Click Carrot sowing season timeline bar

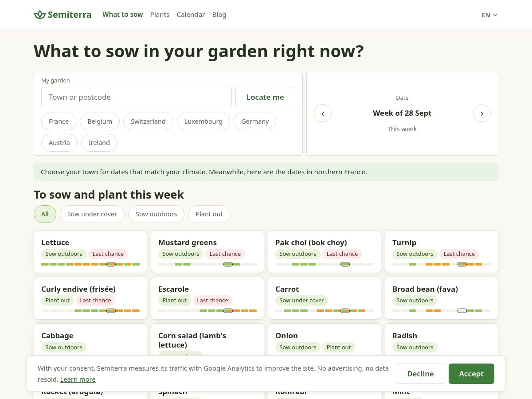tap(325, 311)
